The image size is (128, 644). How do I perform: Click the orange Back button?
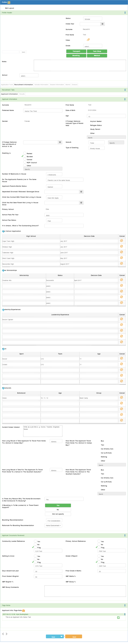[x=74, y=636]
